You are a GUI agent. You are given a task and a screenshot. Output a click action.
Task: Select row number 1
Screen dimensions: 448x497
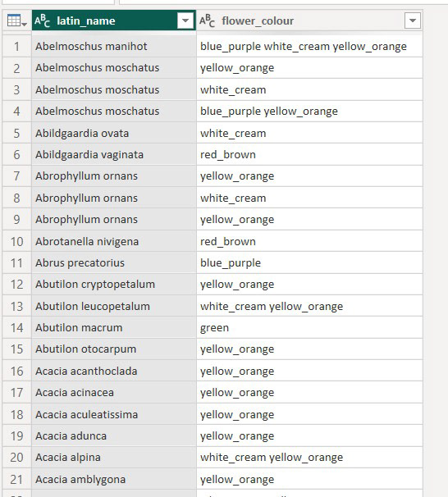[x=16, y=47]
